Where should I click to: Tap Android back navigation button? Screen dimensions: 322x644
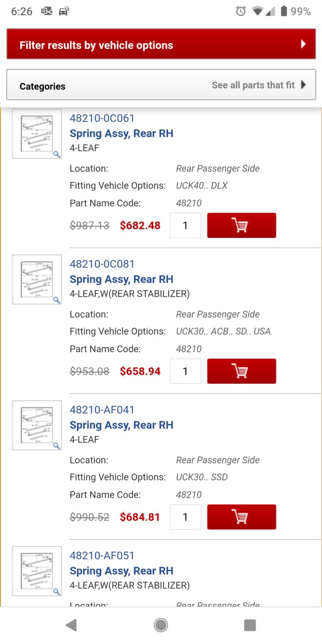point(71,625)
